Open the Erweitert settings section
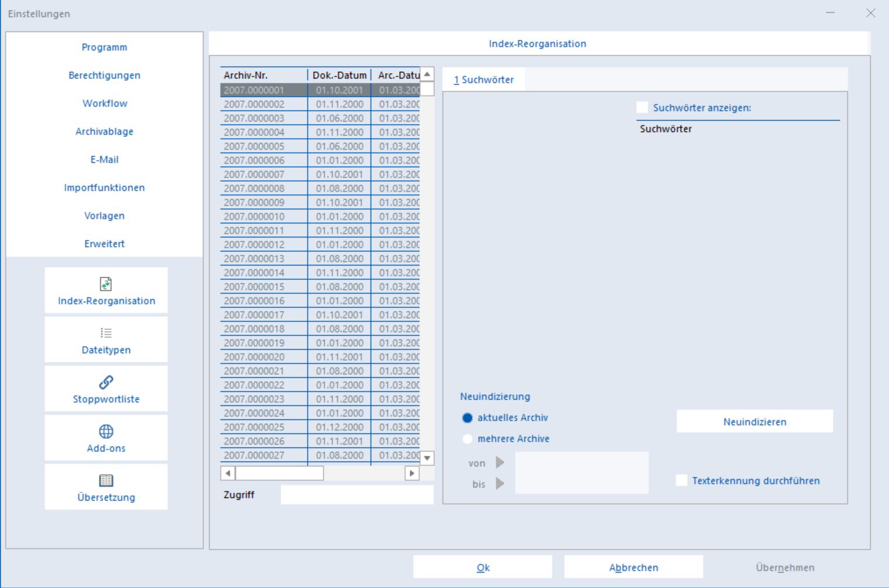 (104, 244)
